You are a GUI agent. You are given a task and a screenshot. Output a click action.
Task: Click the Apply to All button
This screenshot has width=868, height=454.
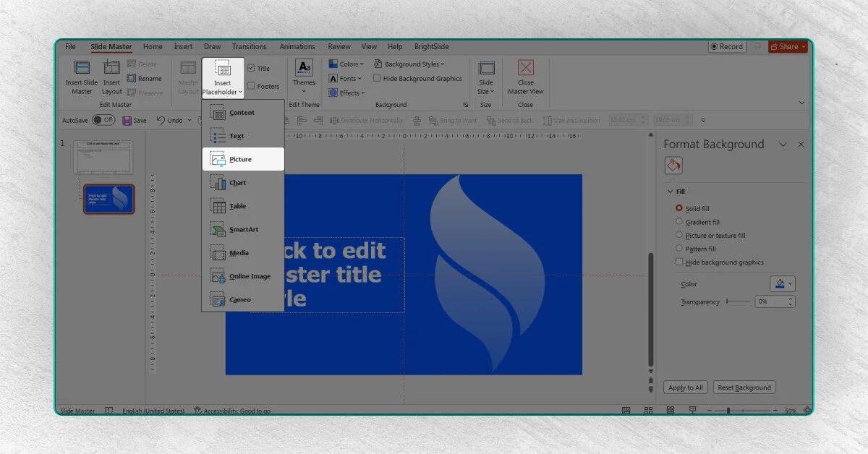[686, 387]
